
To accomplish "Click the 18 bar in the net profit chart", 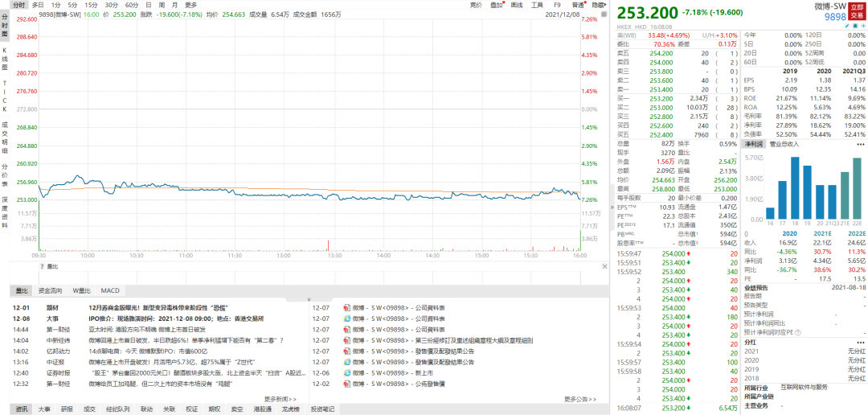I will click(795, 188).
